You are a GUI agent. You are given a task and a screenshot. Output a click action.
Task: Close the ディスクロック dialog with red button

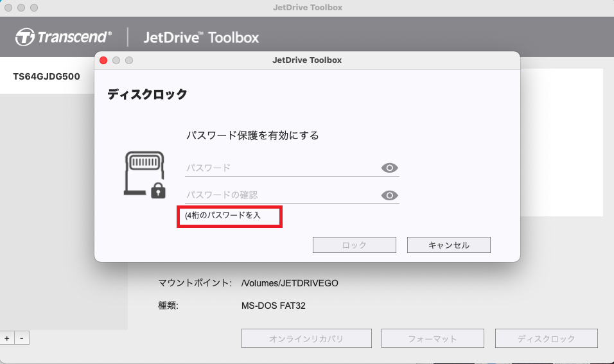(x=103, y=60)
